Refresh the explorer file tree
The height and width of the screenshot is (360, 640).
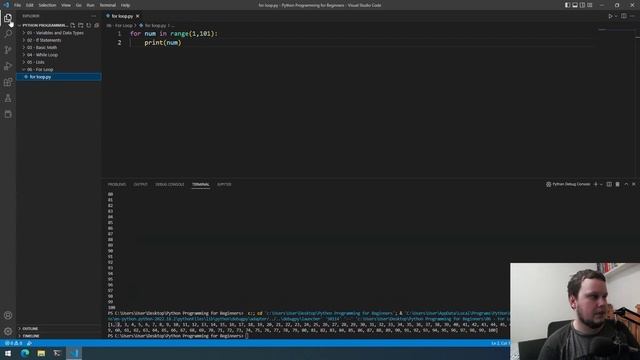click(89, 25)
